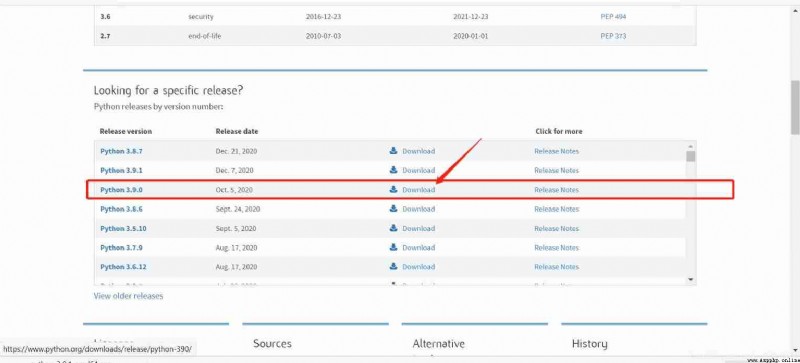The image size is (800, 363).
Task: Click the 2021-12-23 end date cell
Action: (471, 17)
